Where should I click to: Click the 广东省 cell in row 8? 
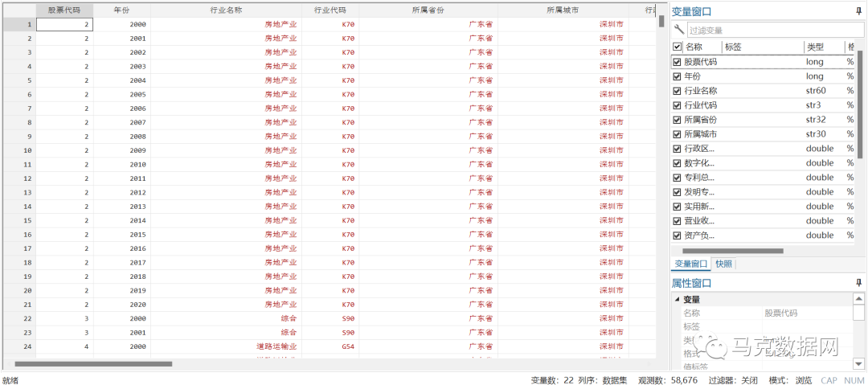pyautogui.click(x=428, y=122)
